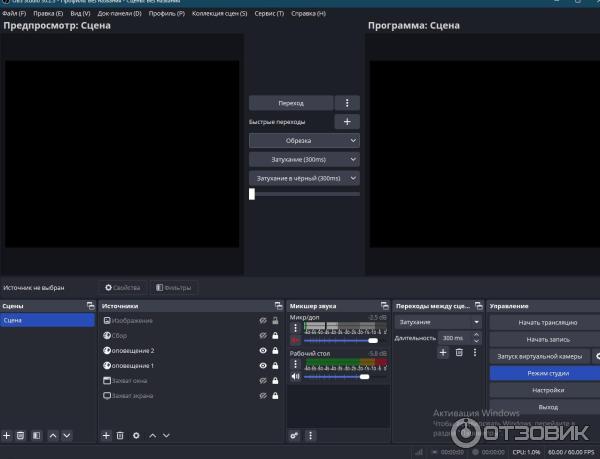Open the Сервис menu
Screen dimensions: 600x459
[269, 13]
